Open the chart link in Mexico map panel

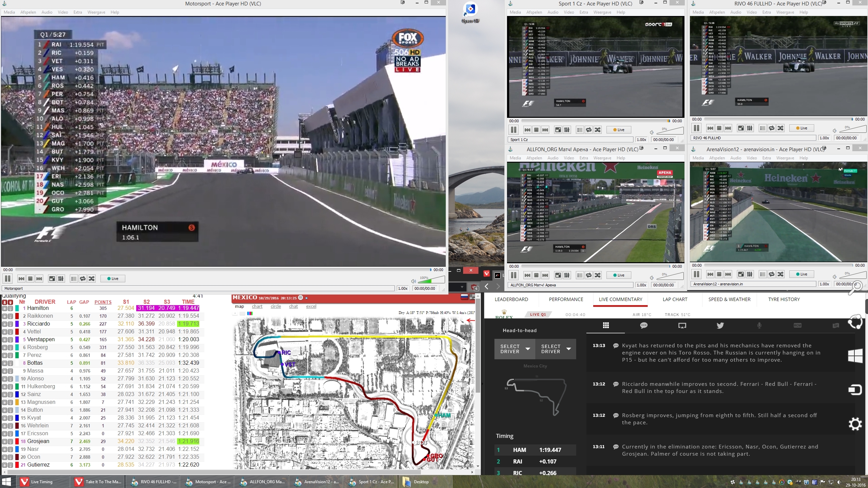257,306
